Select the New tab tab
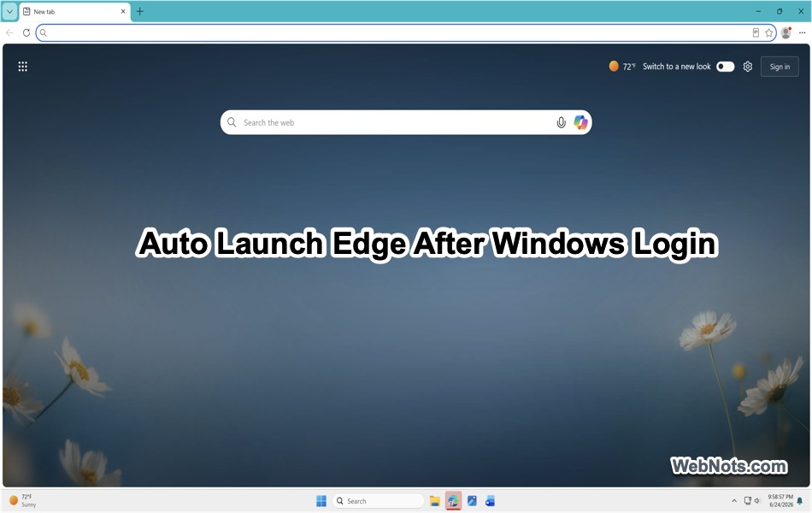 [74, 11]
